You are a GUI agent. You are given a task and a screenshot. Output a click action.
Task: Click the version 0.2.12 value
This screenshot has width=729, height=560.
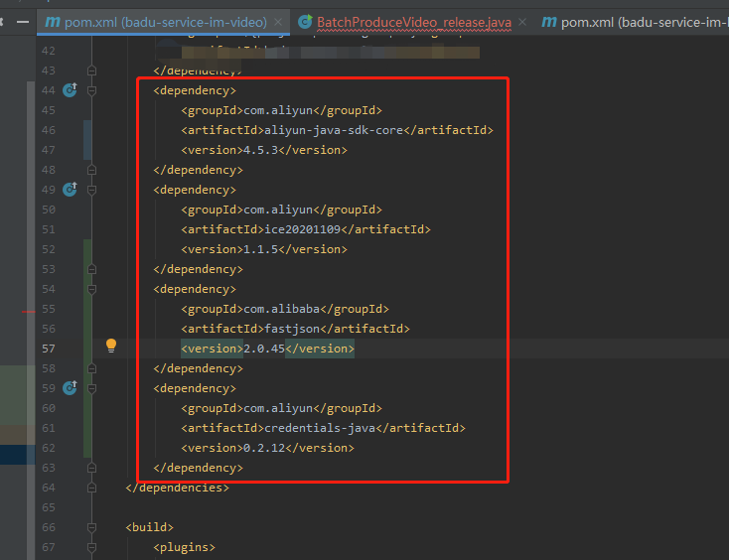coord(264,448)
